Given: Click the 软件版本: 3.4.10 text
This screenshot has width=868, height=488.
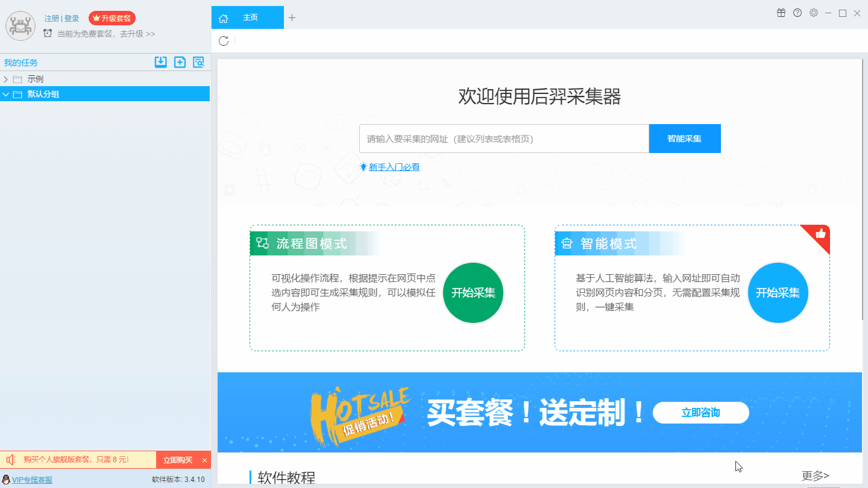Looking at the screenshot, I should tap(178, 480).
